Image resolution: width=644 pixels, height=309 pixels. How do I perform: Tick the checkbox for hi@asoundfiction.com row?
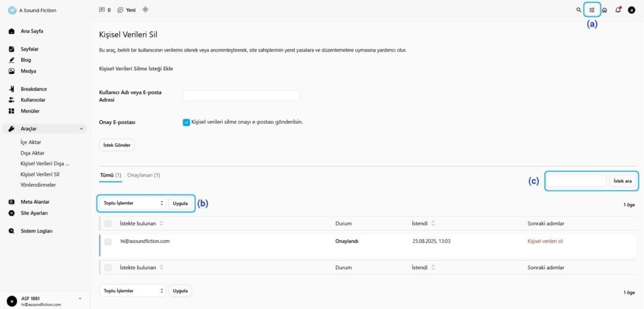click(x=108, y=242)
